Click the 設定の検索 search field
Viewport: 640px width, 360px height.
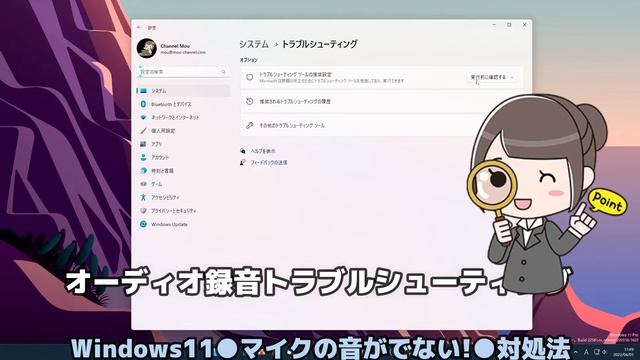(183, 72)
